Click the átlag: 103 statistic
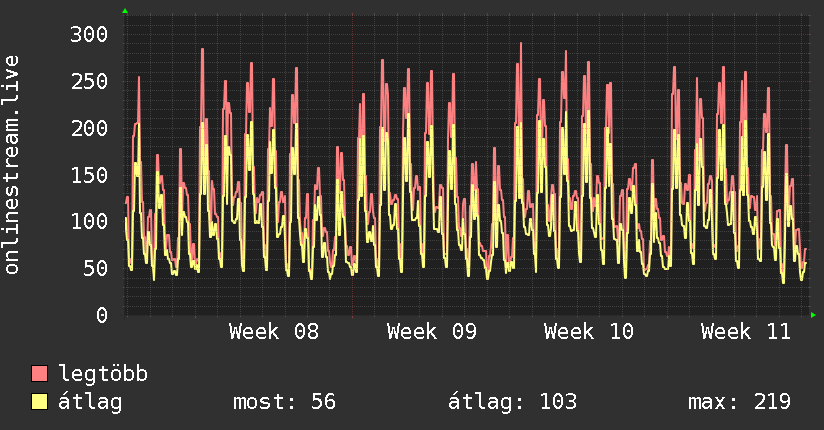 point(512,402)
